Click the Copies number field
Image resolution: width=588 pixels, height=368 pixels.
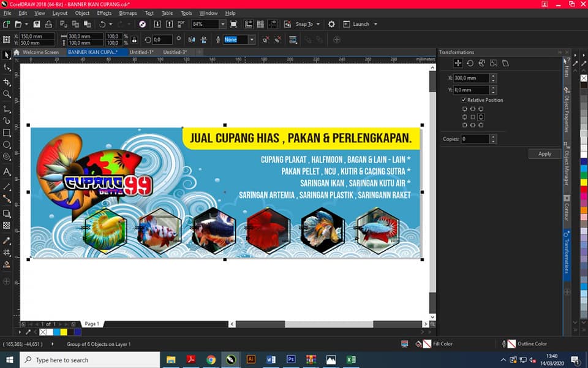(475, 139)
